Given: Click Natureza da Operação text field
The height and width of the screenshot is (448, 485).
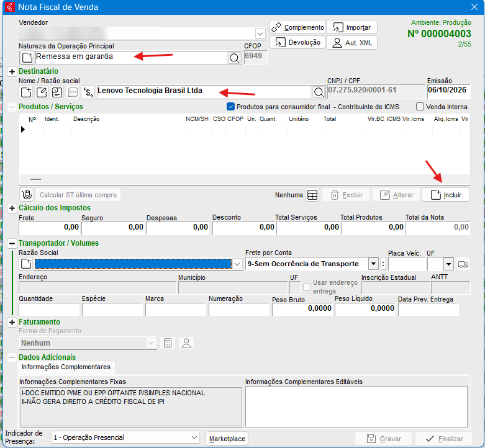Looking at the screenshot, I should [131, 57].
